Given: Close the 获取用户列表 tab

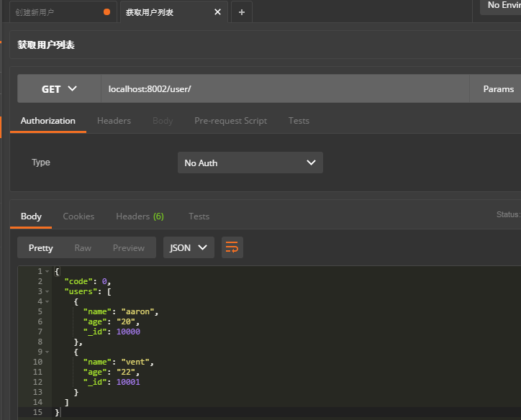Looking at the screenshot, I should (x=217, y=12).
